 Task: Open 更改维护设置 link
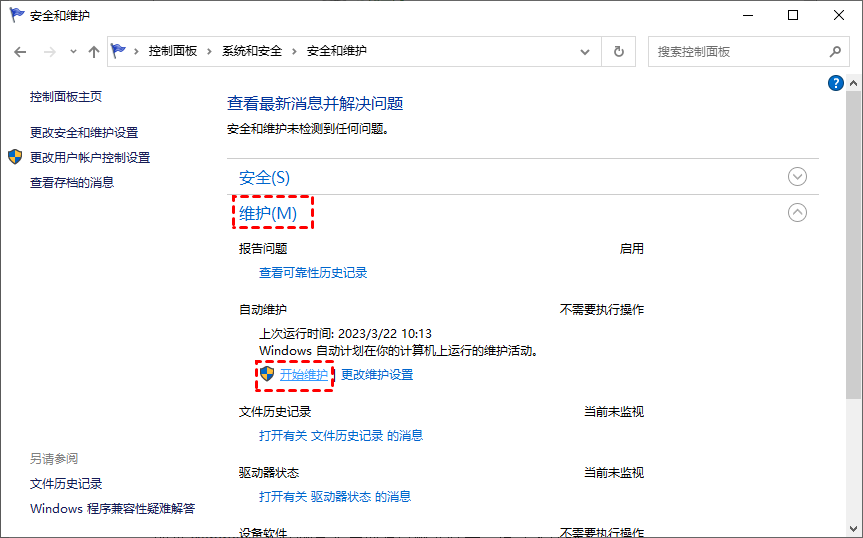click(377, 375)
